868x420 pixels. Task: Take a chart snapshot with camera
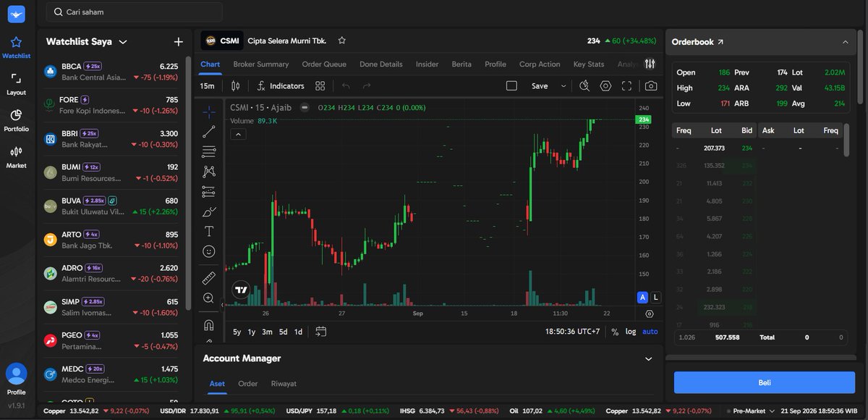(651, 85)
